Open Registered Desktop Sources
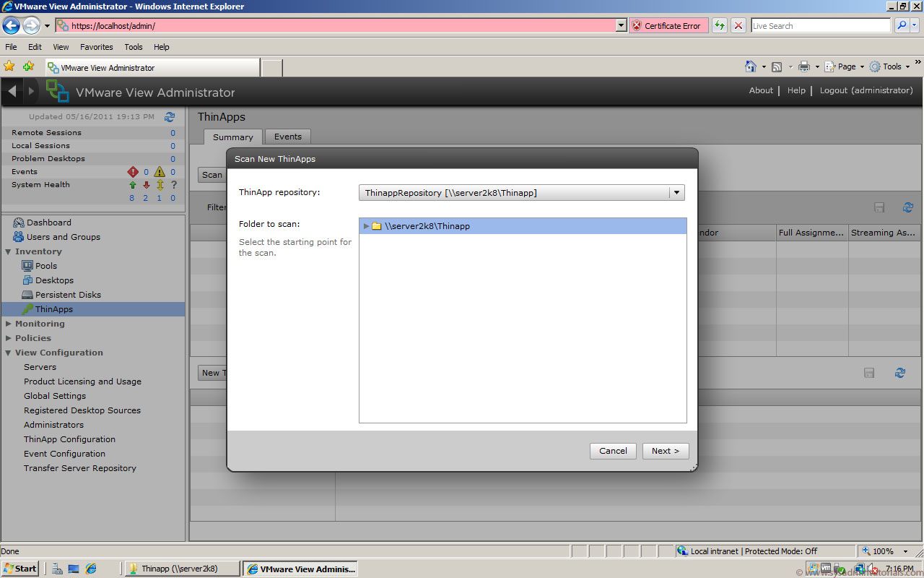 [82, 410]
